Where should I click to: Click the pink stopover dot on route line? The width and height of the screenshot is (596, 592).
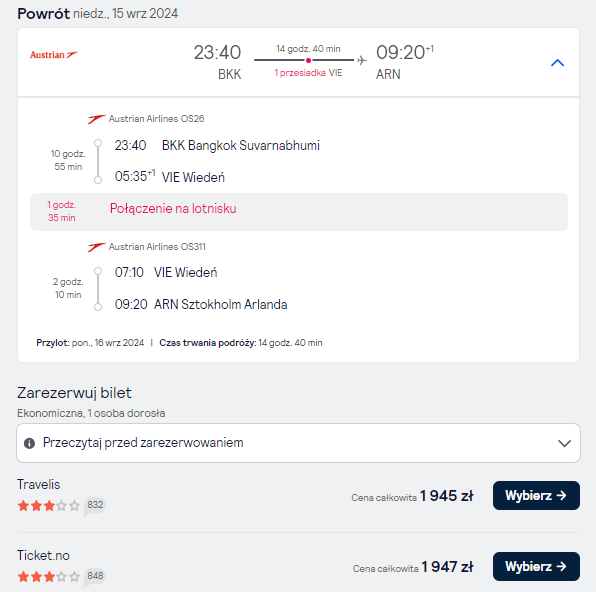point(308,60)
